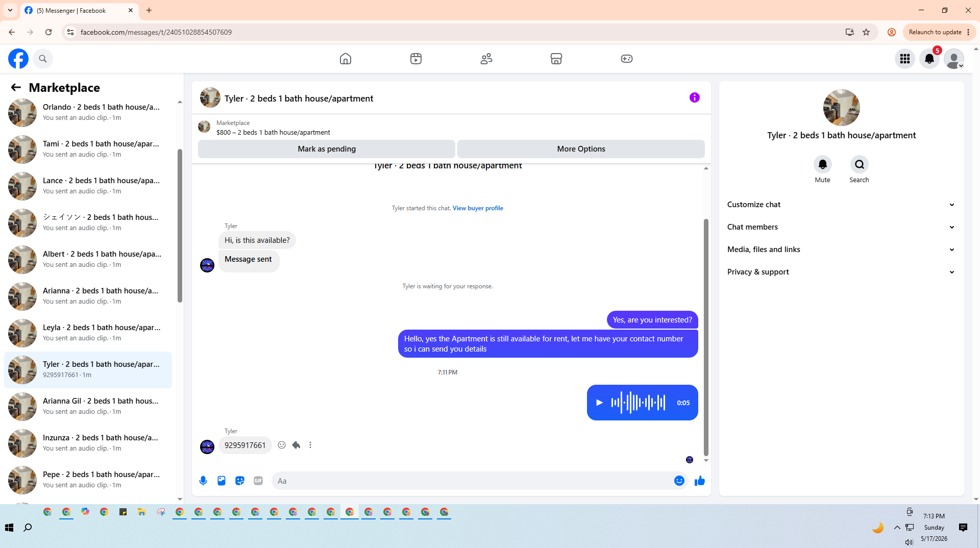980x548 pixels.
Task: Expand Chat members section
Action: (841, 227)
